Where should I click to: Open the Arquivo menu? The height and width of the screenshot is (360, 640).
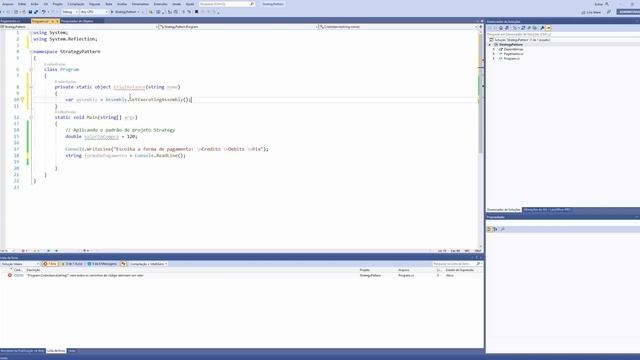click(8, 4)
